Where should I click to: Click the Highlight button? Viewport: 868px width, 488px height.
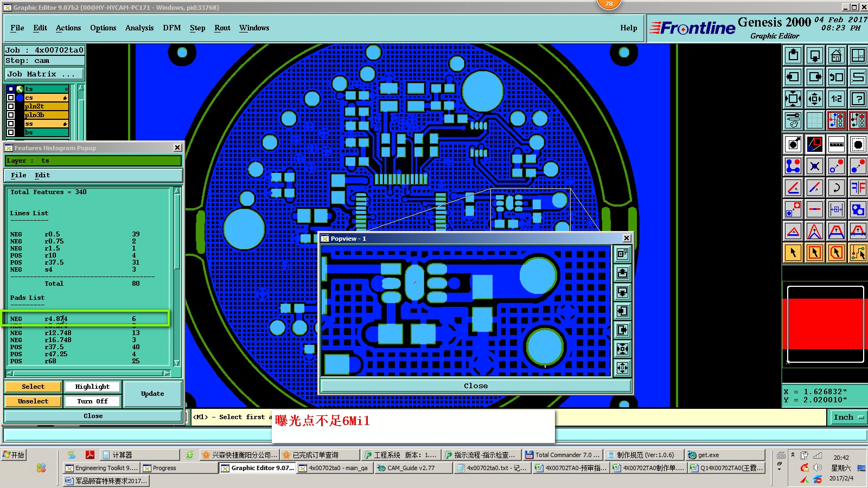click(x=92, y=387)
